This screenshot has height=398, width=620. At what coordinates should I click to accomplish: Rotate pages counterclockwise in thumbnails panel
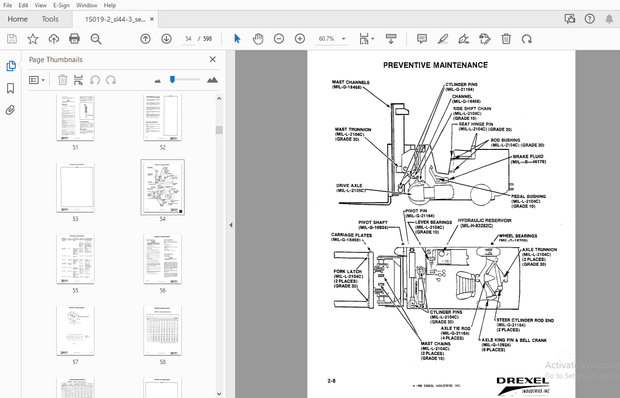coord(95,80)
